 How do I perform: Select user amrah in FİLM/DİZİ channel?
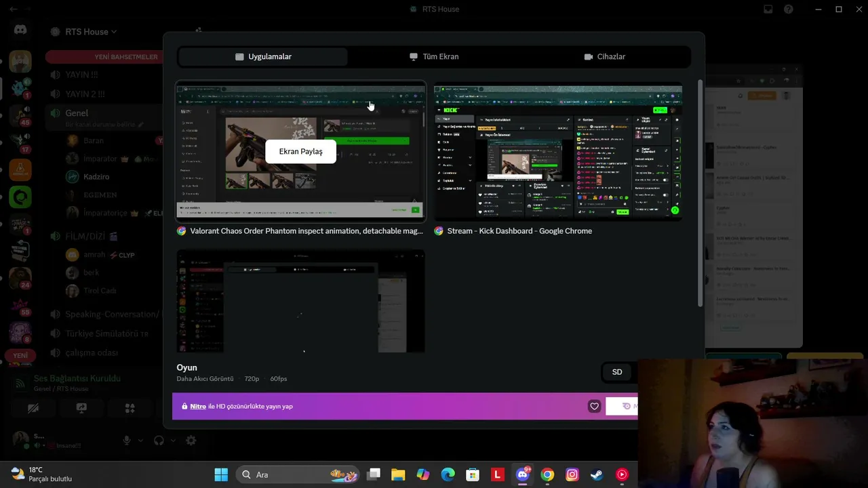tap(94, 255)
